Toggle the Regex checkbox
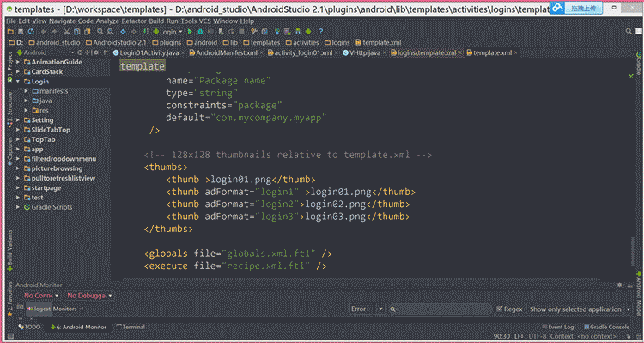644x343 pixels. [500, 309]
